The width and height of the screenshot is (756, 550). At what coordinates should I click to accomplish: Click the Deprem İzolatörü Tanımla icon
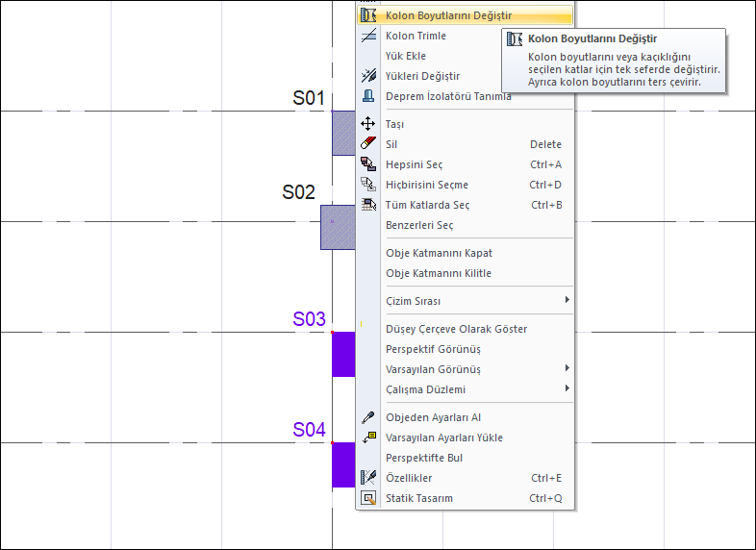click(368, 96)
